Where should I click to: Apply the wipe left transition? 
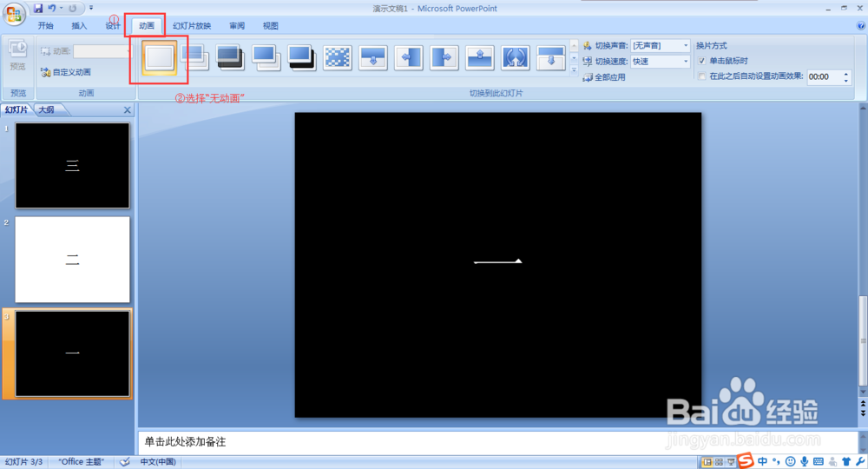[x=409, y=57]
